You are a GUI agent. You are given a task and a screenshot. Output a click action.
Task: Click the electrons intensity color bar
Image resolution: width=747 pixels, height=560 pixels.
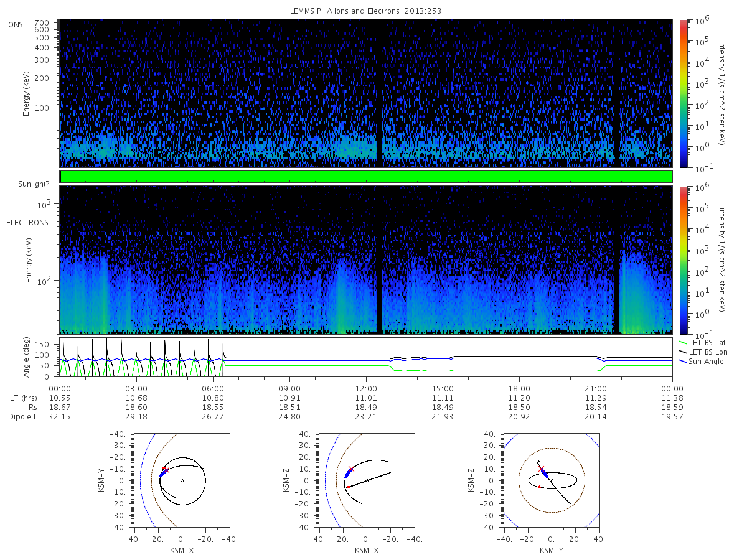(x=683, y=260)
